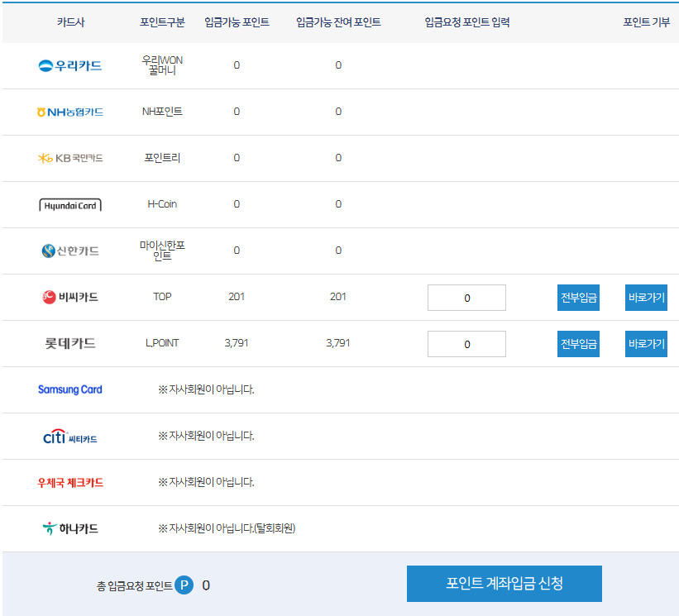
Task: Click the 포인트구분 column header
Action: point(162,22)
